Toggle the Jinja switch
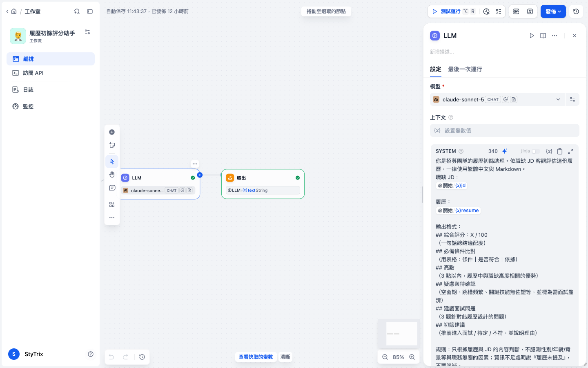Screen dimensions: 588x368 click(535, 151)
